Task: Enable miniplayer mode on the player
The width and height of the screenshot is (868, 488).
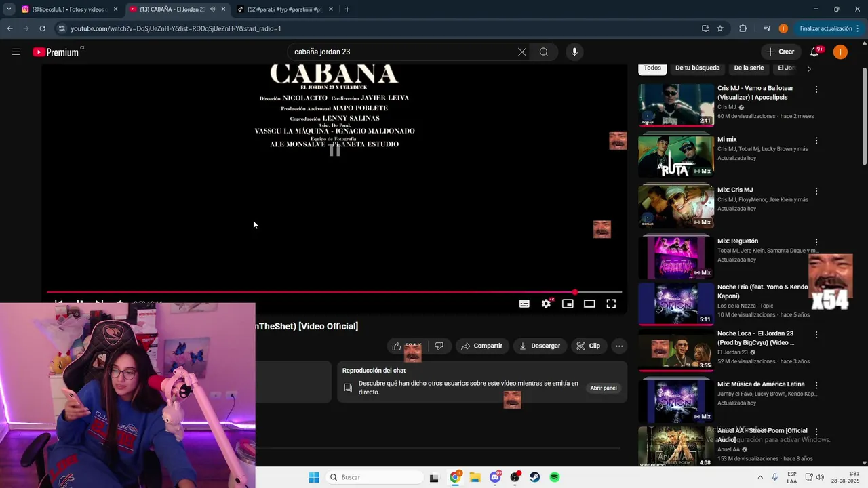Action: (568, 304)
